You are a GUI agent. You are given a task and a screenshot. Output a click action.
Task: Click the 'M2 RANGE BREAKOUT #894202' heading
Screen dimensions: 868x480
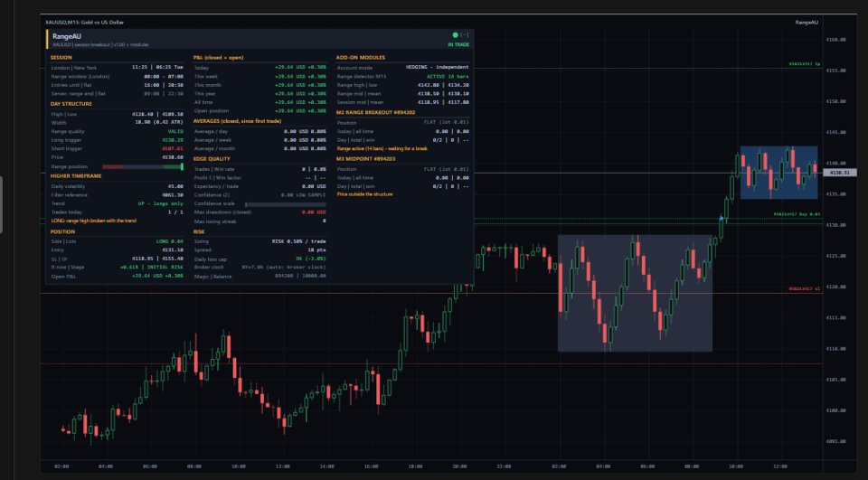pos(375,112)
